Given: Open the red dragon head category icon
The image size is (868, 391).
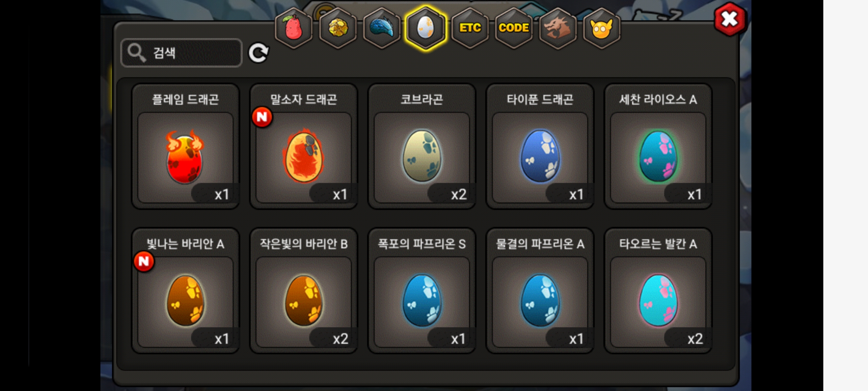Looking at the screenshot, I should tap(558, 28).
